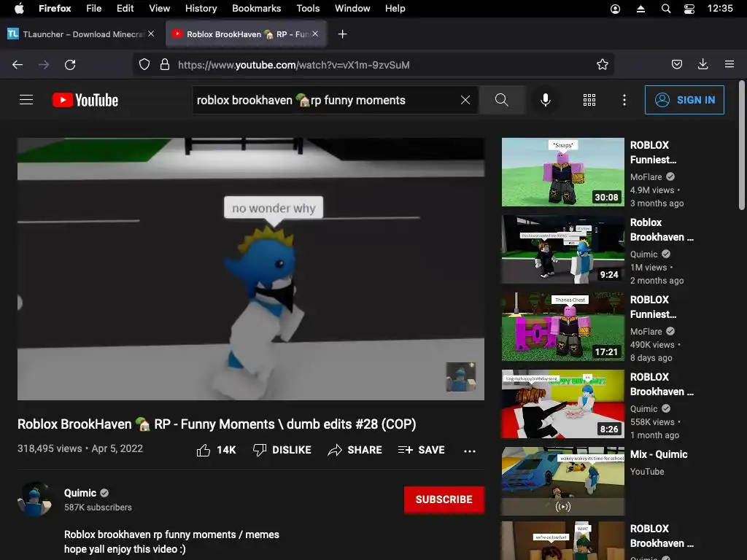Go back with Firefox back arrow
The height and width of the screenshot is (560, 747).
point(18,65)
